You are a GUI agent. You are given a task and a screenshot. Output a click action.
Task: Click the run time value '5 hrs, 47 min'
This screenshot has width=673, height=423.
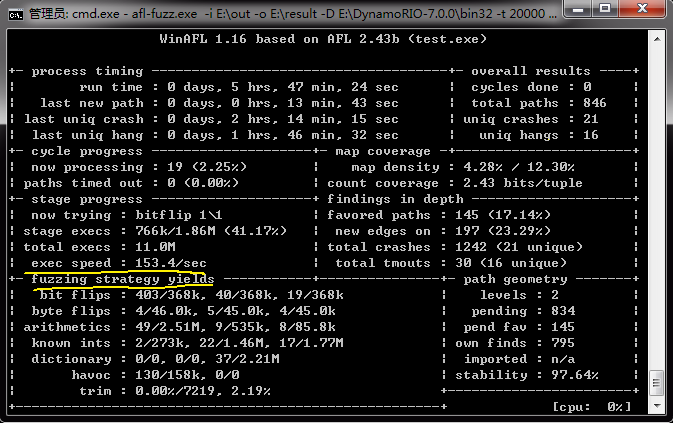[x=290, y=87]
